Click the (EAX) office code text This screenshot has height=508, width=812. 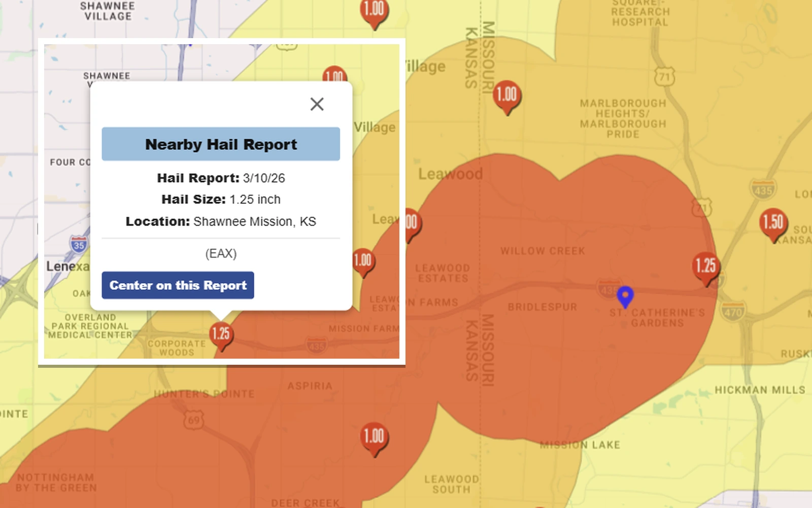[x=221, y=253]
